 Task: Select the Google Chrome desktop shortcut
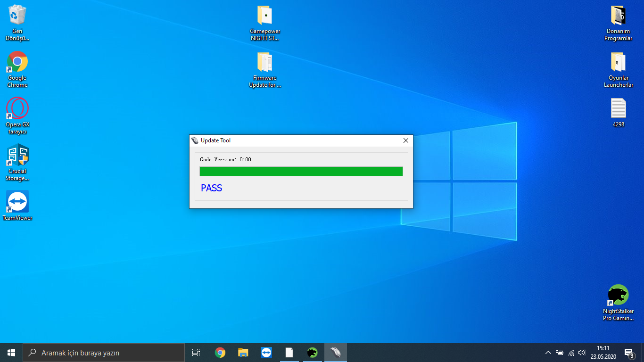[17, 69]
